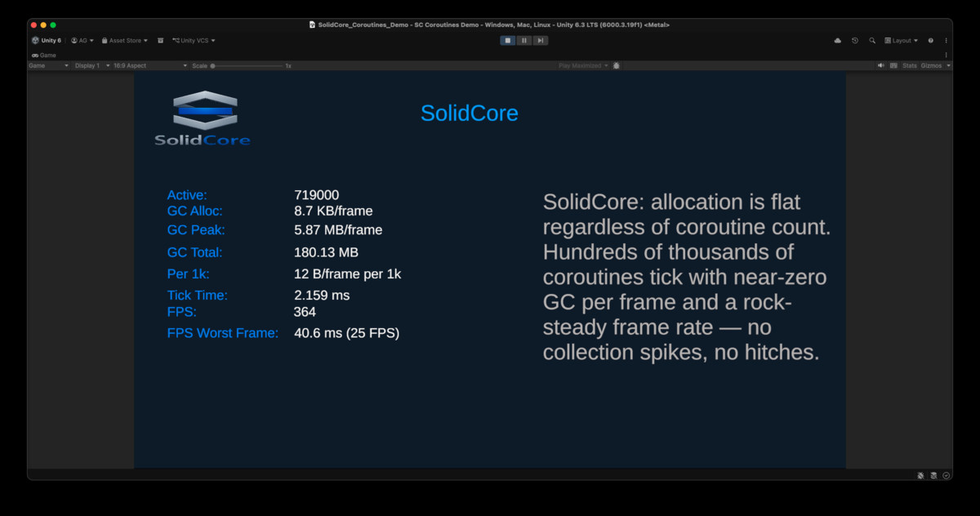
Task: Click the 'GC Total:' label
Action: click(194, 253)
